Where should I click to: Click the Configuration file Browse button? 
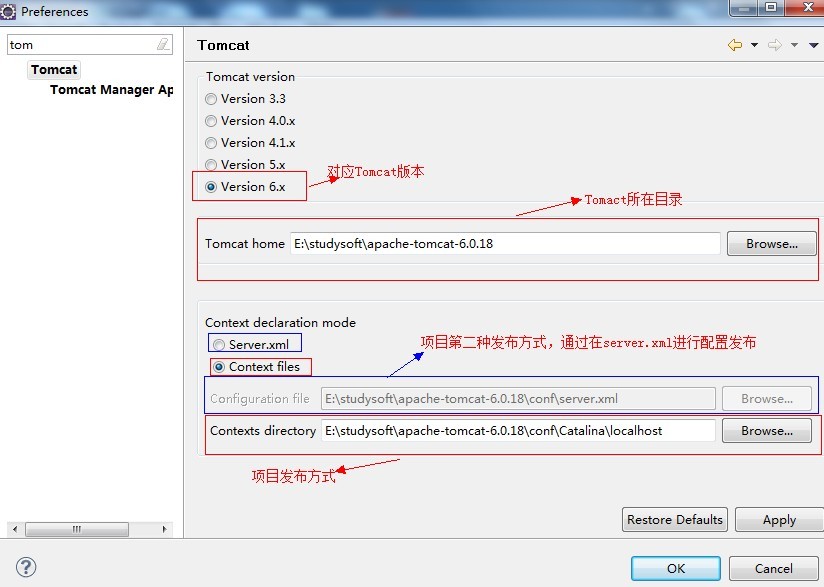(767, 399)
